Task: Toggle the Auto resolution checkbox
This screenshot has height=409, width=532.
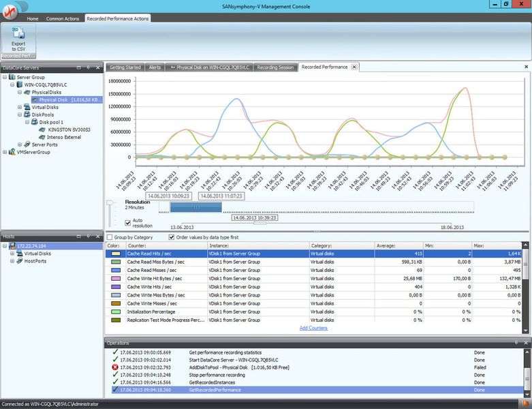Action: coord(128,223)
